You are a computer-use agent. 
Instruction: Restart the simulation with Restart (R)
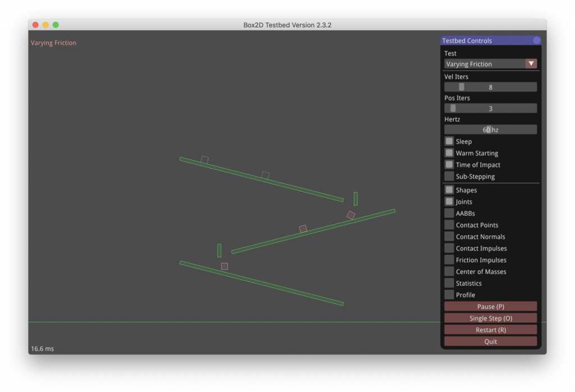pyautogui.click(x=490, y=330)
